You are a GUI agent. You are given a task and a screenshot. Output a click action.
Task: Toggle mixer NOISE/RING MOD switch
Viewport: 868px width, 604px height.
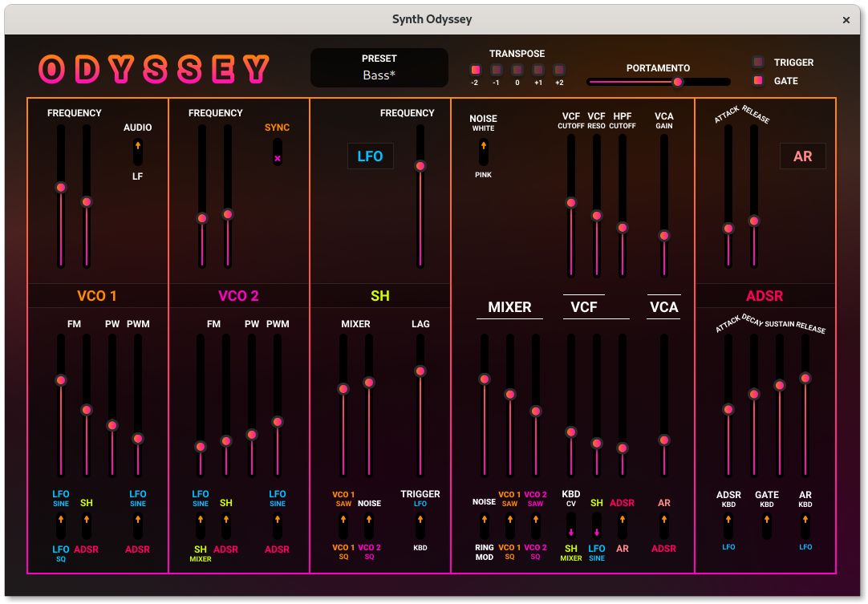[485, 526]
